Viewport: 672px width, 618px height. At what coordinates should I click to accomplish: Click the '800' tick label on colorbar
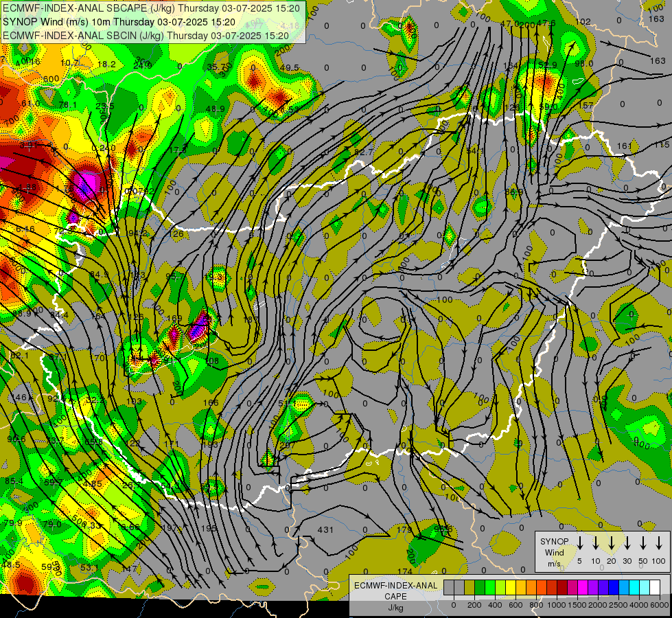click(x=536, y=605)
